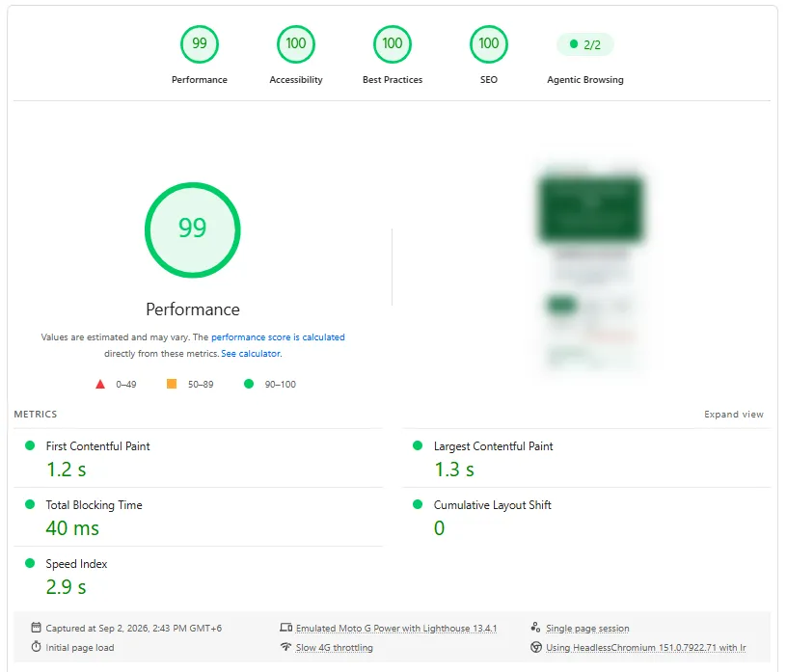Viewport: 787px width, 672px height.
Task: Click the session icon beside Single page session
Action: coord(535,628)
